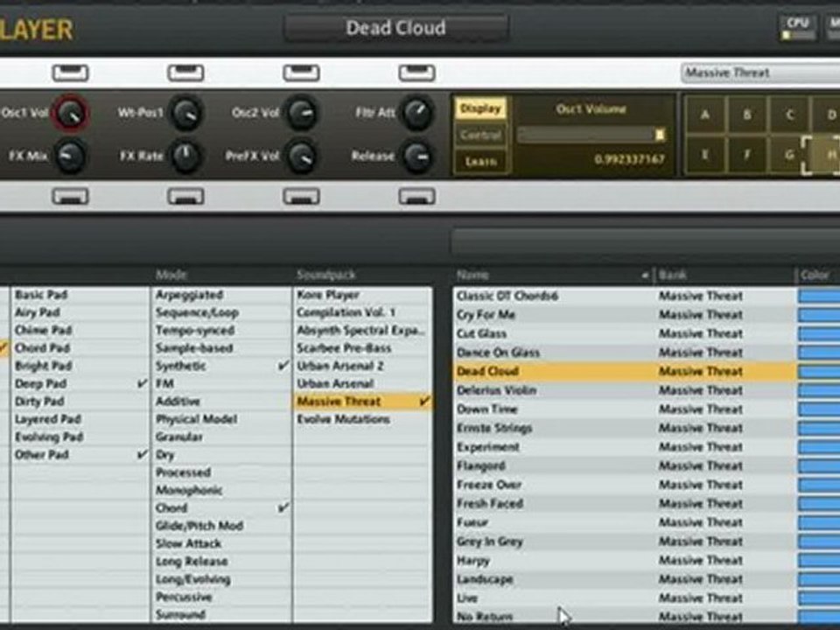Viewport: 840px width, 630px height.
Task: Toggle button below PreFX Vol knob
Action: coord(302,197)
